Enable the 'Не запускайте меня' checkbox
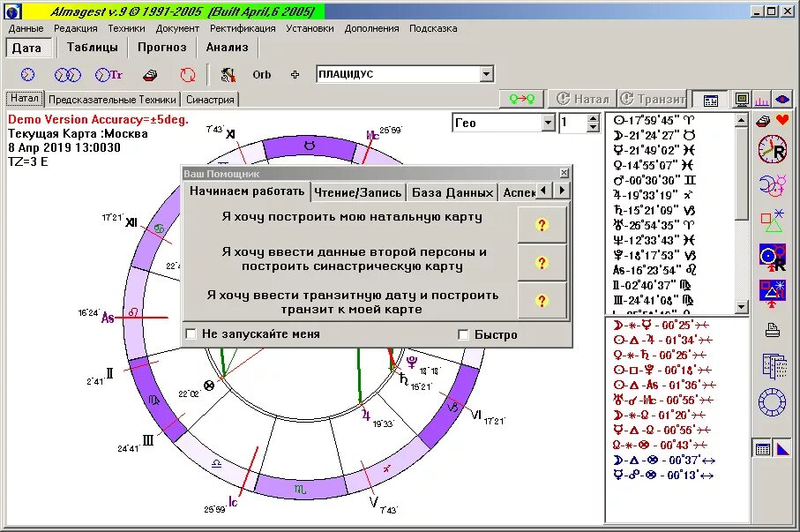The height and width of the screenshot is (532, 800). pyautogui.click(x=191, y=333)
